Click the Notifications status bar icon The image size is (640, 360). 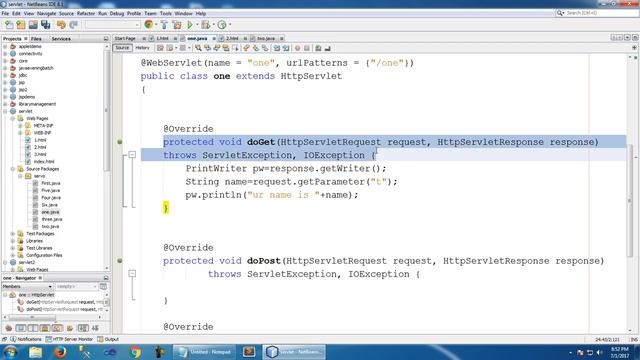click(x=13, y=339)
